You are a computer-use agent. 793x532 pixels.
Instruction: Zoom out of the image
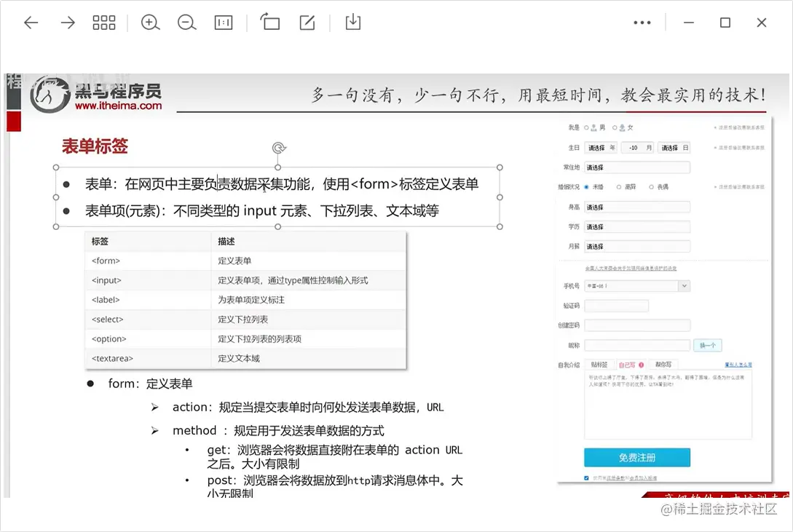pyautogui.click(x=186, y=23)
